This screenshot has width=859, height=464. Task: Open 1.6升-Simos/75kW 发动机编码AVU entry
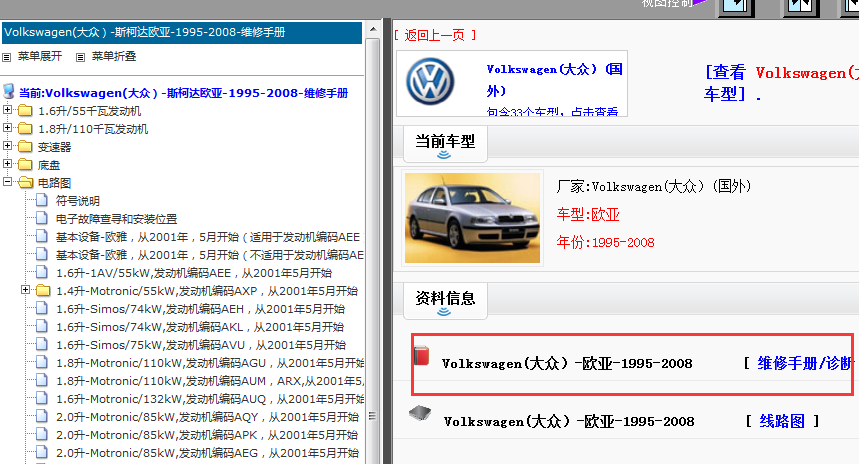pos(201,345)
